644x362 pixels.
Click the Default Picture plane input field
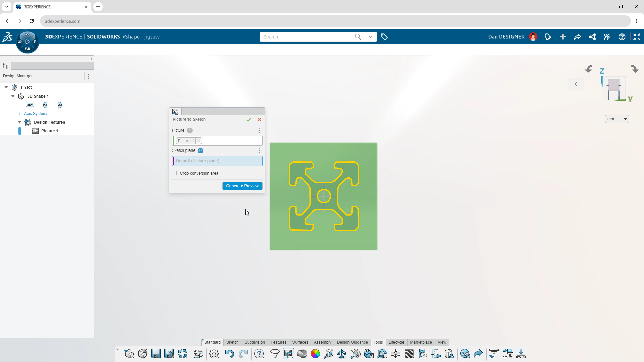217,161
